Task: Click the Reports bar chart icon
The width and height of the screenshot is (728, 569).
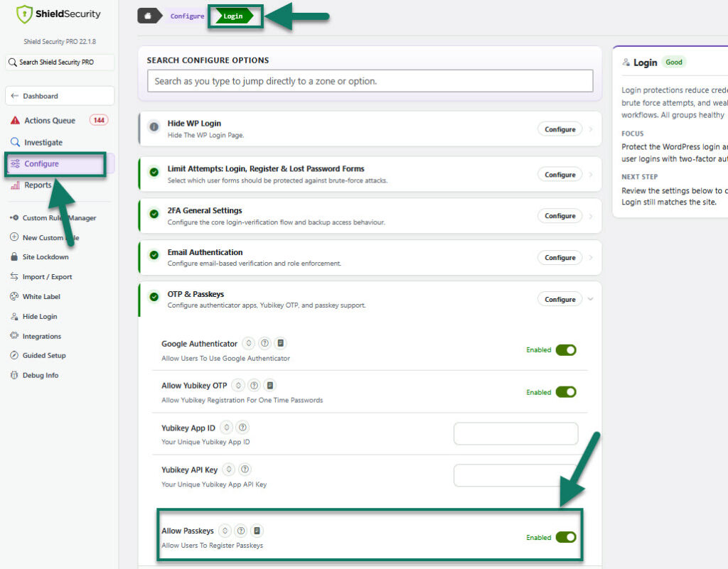Action: 15,185
